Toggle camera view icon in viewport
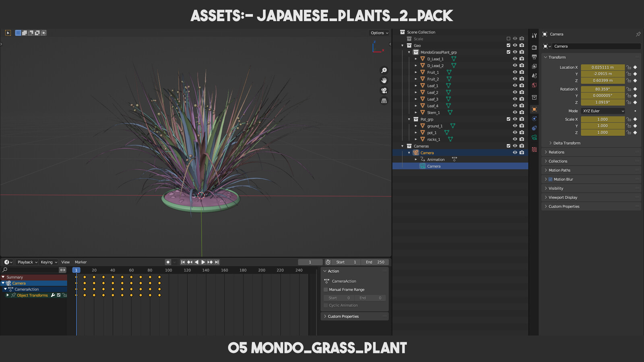This screenshot has width=644, height=362. (384, 90)
